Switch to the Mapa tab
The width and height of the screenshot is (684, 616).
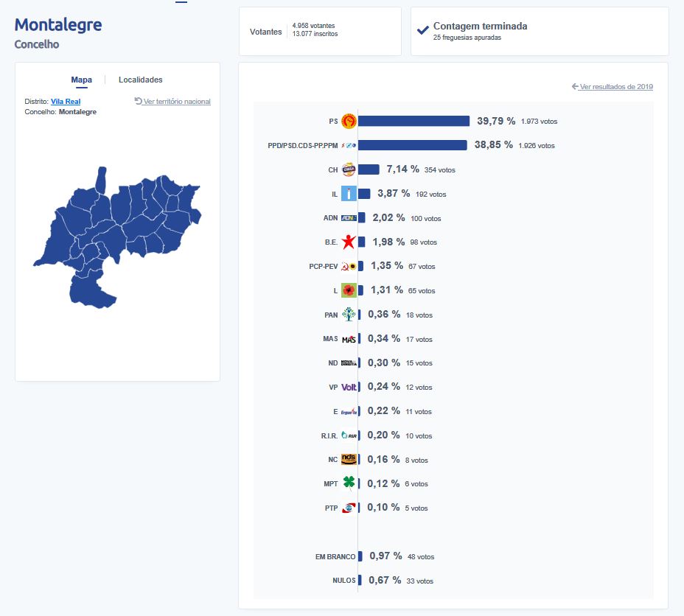(x=82, y=80)
